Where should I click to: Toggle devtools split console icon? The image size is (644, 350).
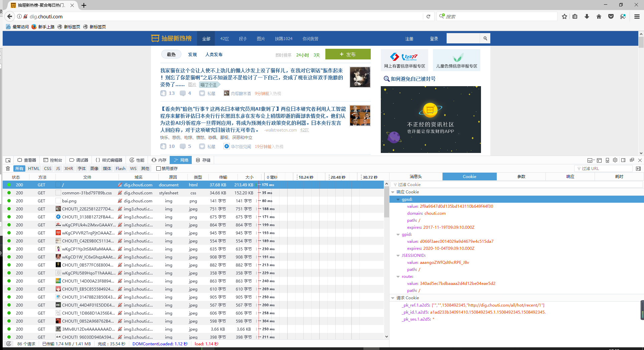point(599,160)
